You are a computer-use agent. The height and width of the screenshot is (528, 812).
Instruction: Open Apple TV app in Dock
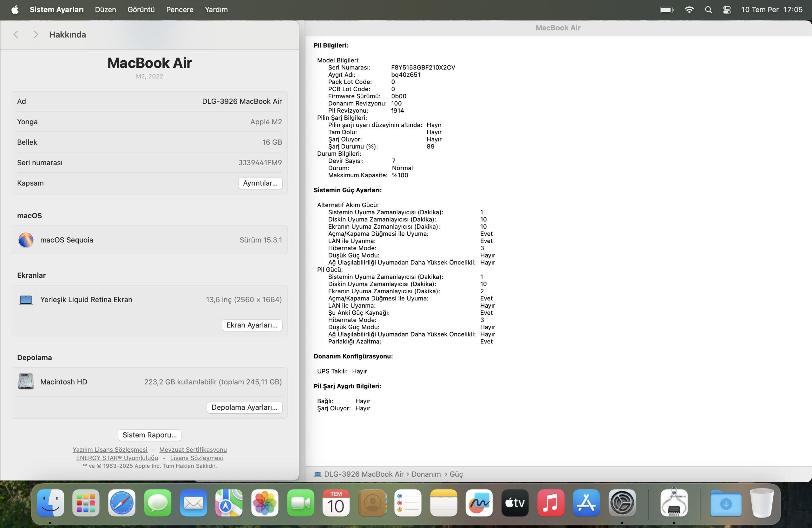pos(515,503)
